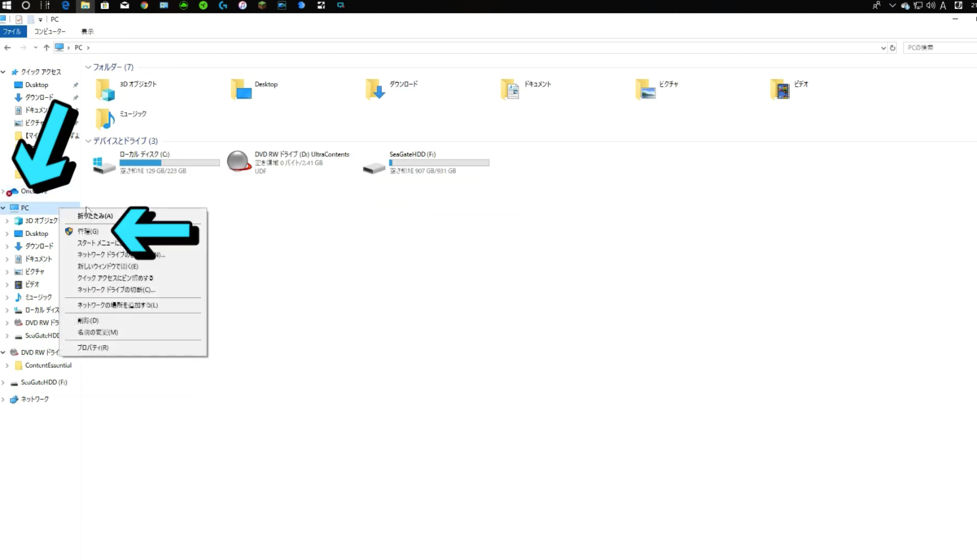Launch Chrome from taskbar
Screen dimensions: 977x560
click(x=144, y=5)
